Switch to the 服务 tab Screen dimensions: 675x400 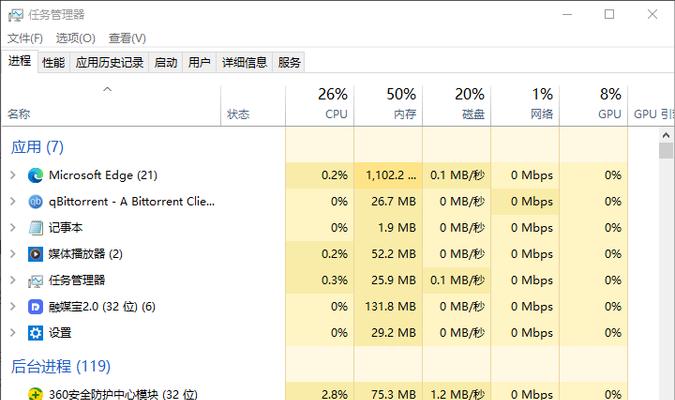289,62
